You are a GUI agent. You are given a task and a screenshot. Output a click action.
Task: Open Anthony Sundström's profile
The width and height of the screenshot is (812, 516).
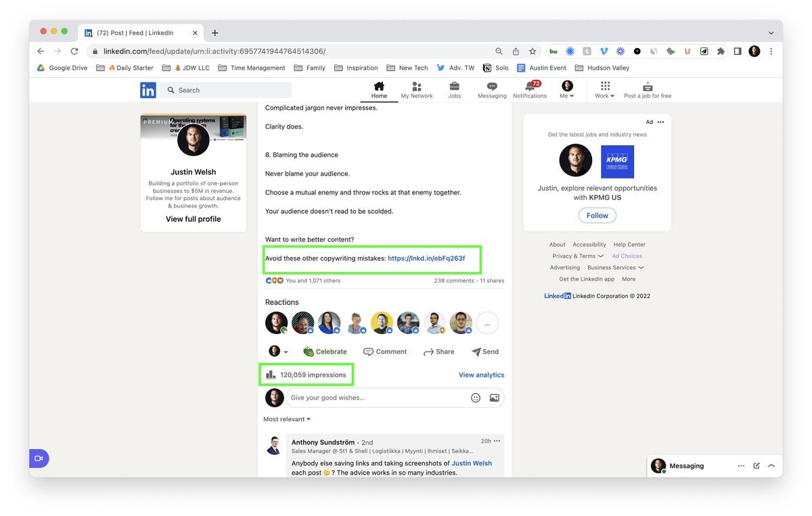tap(323, 442)
